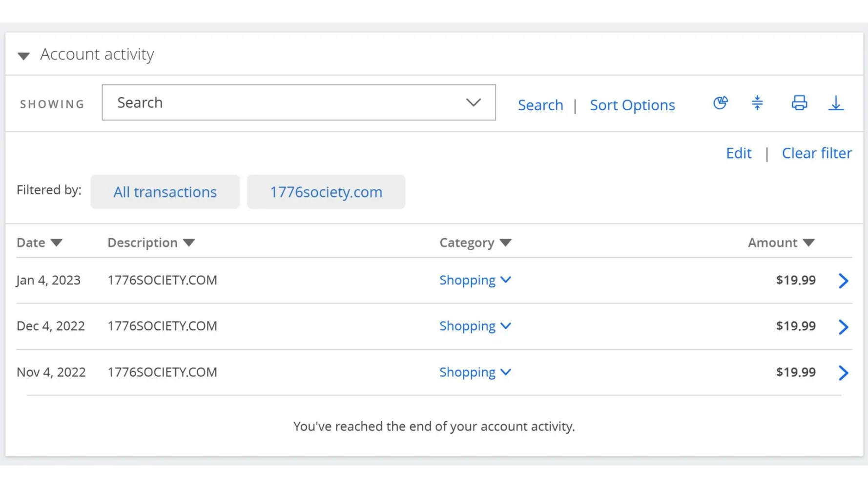The width and height of the screenshot is (868, 488).
Task: Click the Search link
Action: click(540, 105)
